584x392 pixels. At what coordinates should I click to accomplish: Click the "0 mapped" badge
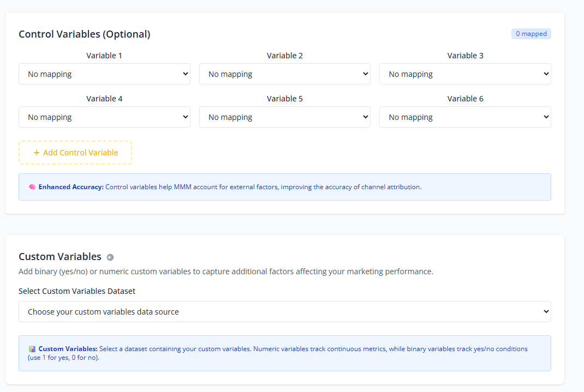pyautogui.click(x=531, y=34)
